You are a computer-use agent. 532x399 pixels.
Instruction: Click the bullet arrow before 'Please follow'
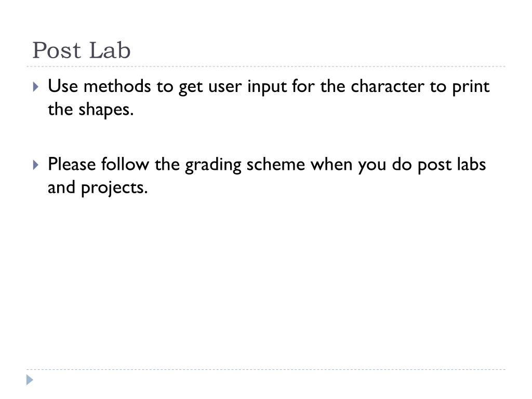[x=36, y=165]
